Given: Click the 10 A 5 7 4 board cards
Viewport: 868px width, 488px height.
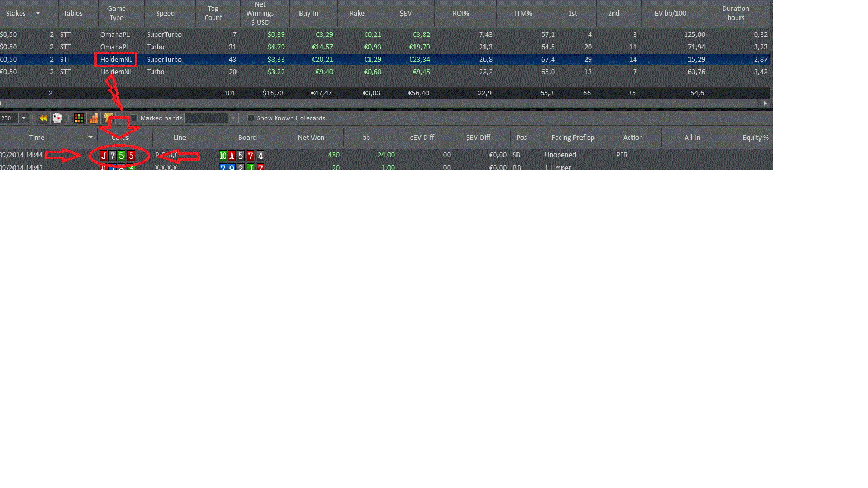Looking at the screenshot, I should tap(241, 156).
